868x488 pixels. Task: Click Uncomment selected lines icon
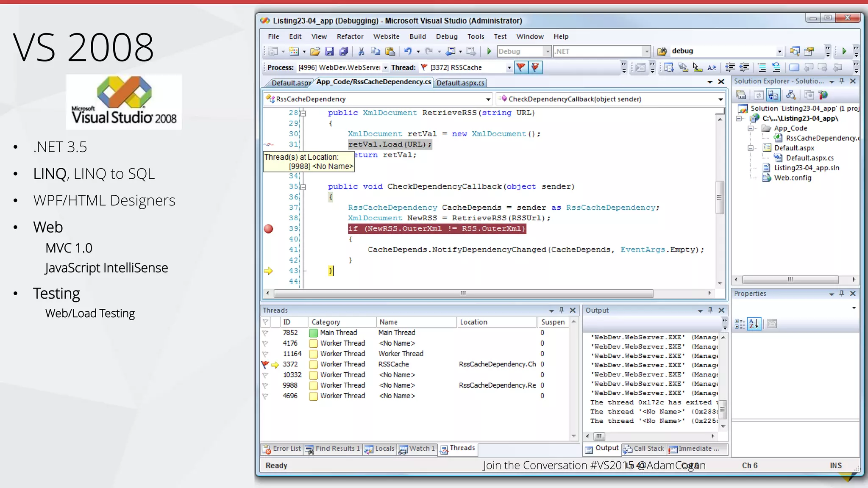click(776, 67)
